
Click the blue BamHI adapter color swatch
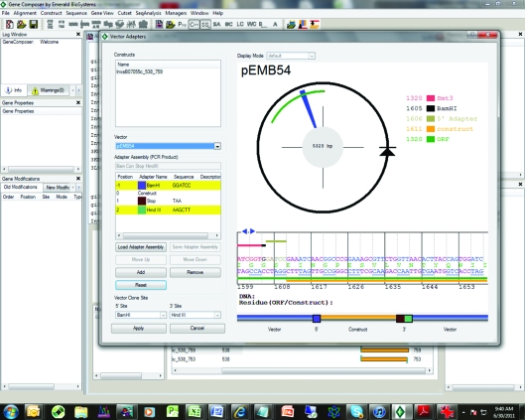[x=142, y=186]
